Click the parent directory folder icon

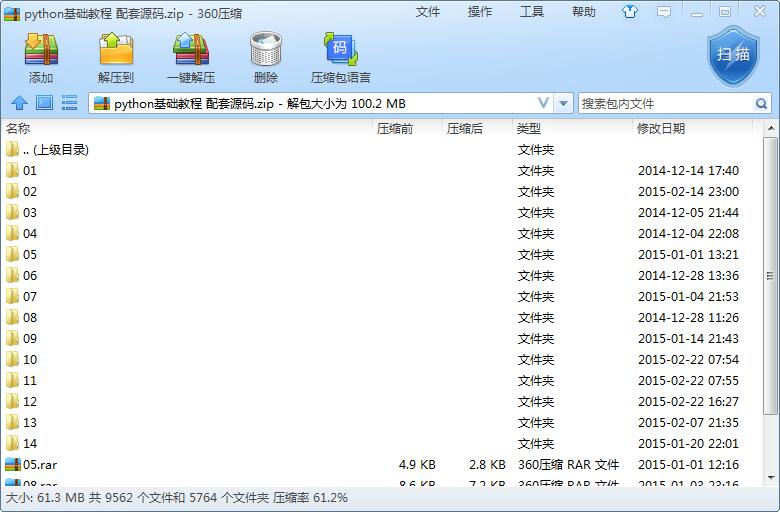pyautogui.click(x=12, y=149)
